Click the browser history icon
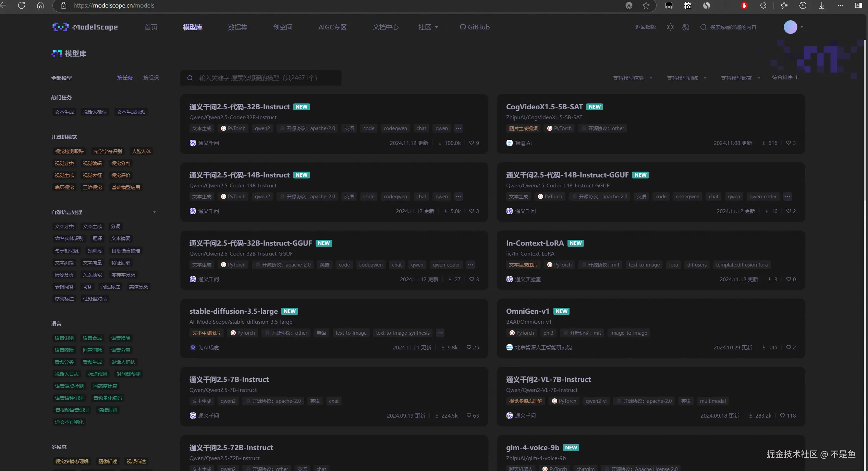The width and height of the screenshot is (868, 471). [x=803, y=5]
